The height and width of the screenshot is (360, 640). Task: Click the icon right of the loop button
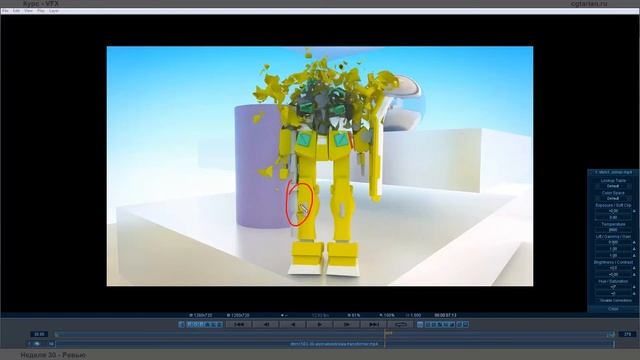click(x=420, y=324)
